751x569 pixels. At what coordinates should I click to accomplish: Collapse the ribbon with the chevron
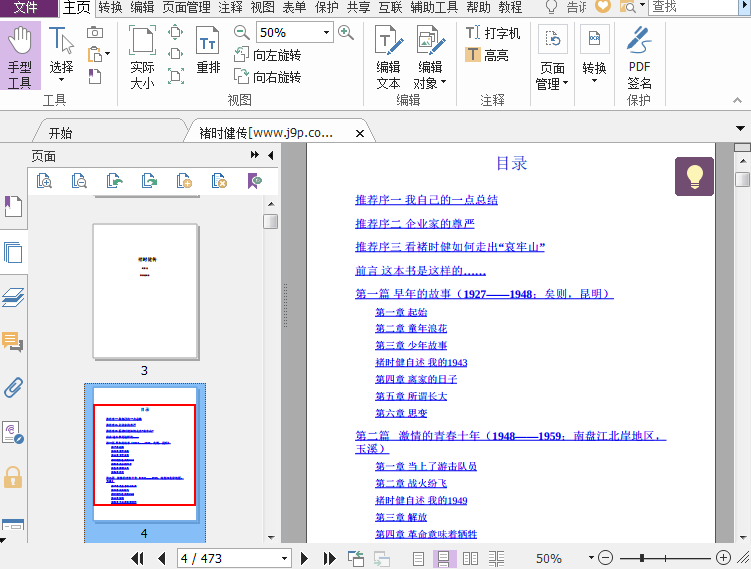click(737, 100)
